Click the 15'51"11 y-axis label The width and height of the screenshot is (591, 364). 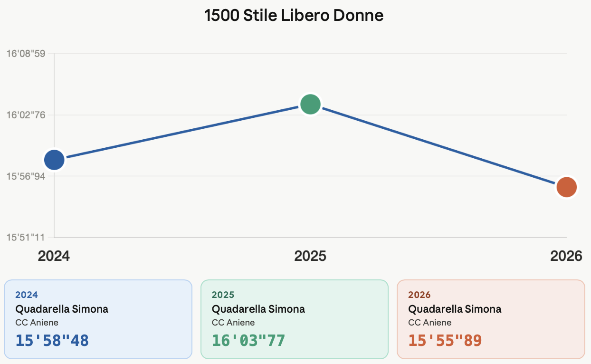pos(26,237)
